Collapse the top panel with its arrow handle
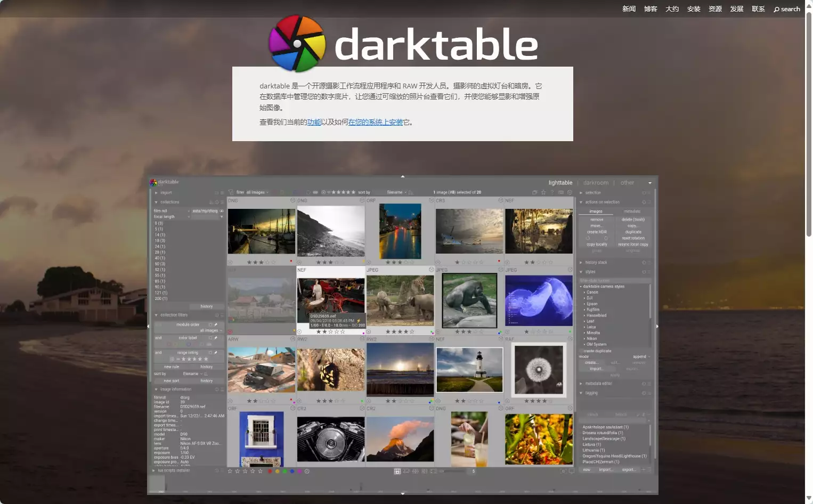This screenshot has height=504, width=813. tap(403, 176)
